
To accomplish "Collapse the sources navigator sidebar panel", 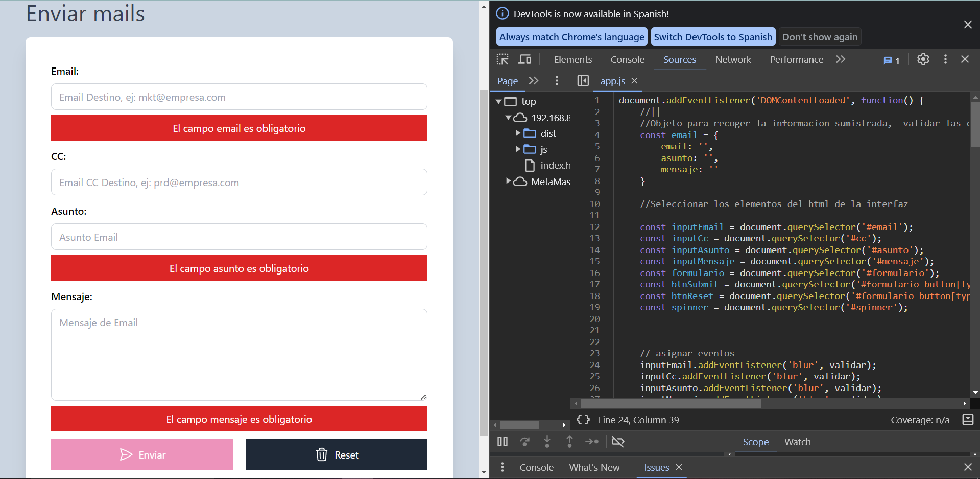I will click(582, 81).
